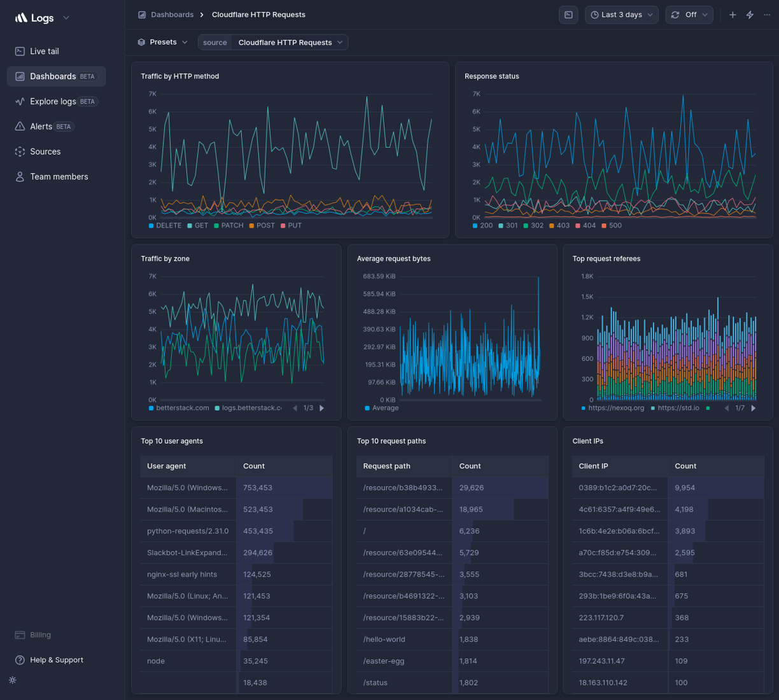
Task: Open the quick actions lightning icon
Action: 749,14
